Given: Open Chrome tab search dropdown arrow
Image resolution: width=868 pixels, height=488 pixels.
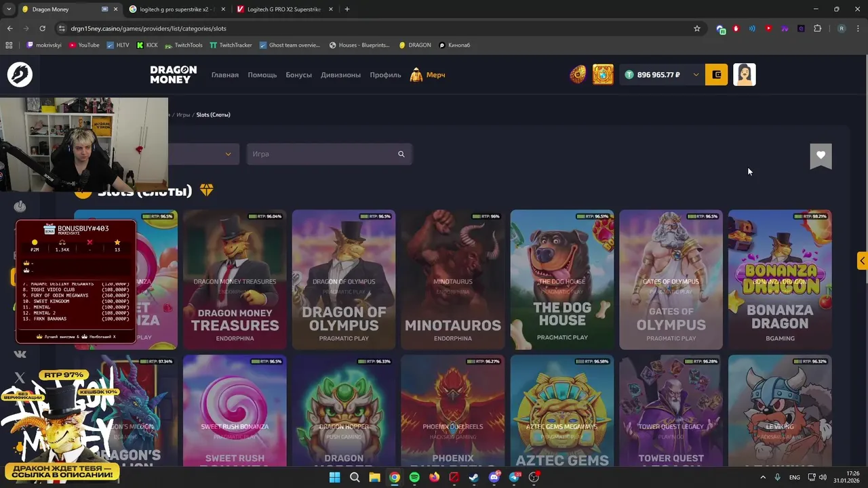Looking at the screenshot, I should tap(9, 9).
